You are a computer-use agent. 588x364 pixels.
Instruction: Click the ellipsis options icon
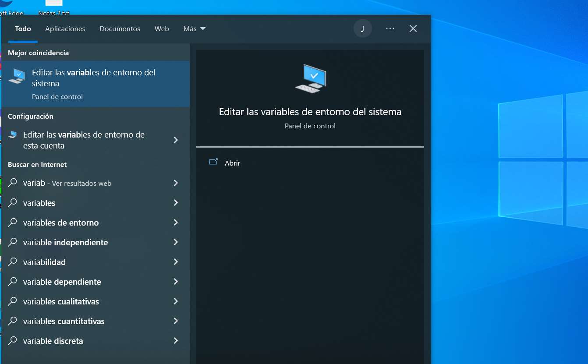tap(390, 28)
